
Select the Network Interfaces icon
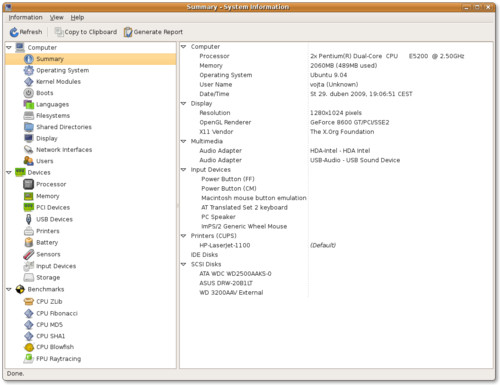(x=29, y=150)
